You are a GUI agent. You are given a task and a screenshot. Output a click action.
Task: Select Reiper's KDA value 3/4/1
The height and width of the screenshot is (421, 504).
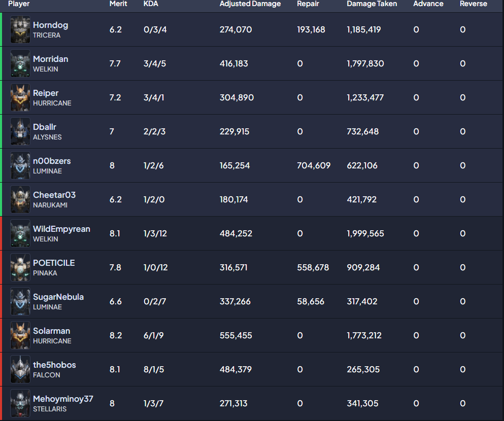[x=154, y=97]
